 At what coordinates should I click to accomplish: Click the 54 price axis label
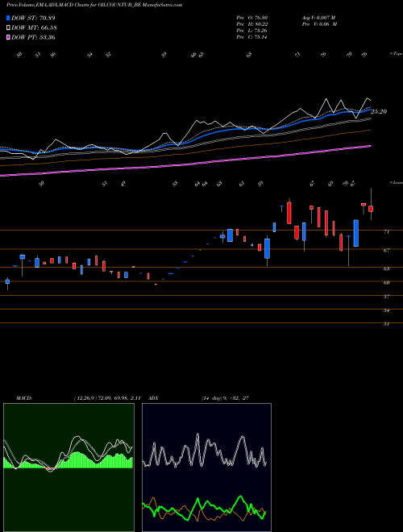pyautogui.click(x=386, y=310)
